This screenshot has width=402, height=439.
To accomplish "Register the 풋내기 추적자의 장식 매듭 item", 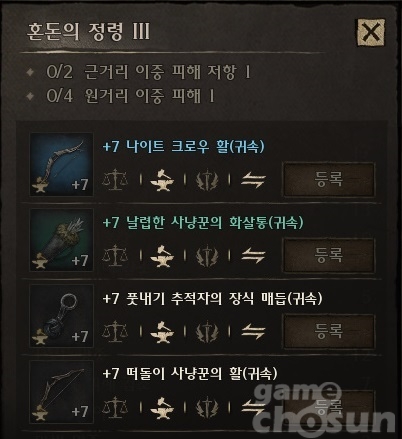I will pos(328,331).
